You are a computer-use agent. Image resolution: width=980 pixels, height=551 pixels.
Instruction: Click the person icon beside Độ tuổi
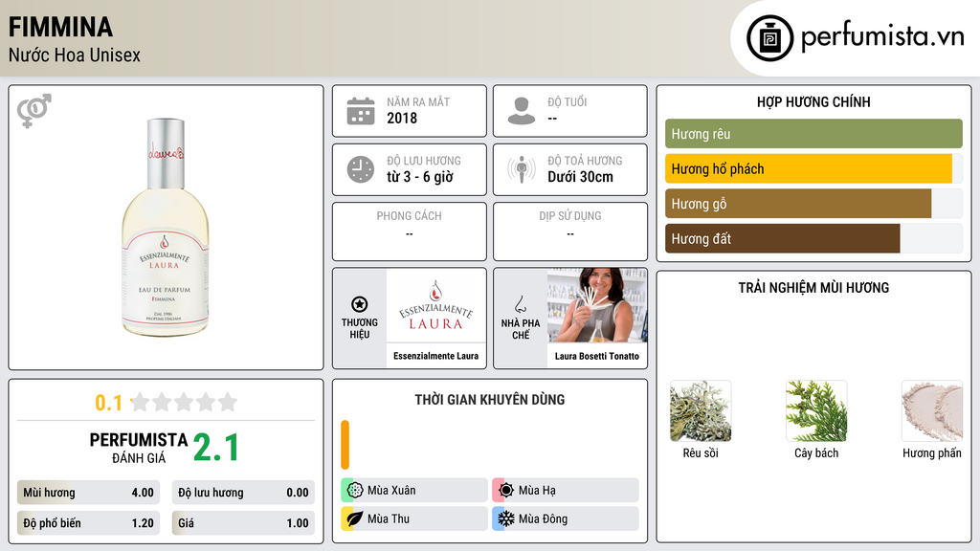coord(522,111)
